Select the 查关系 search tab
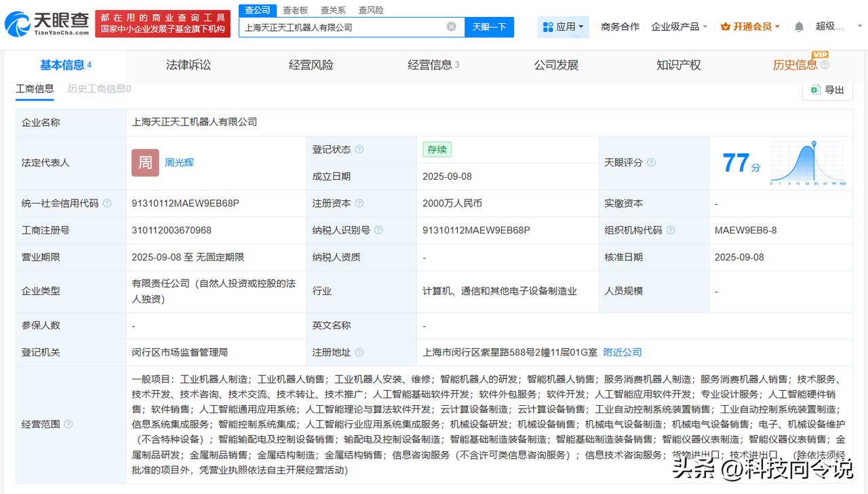The width and height of the screenshot is (868, 494). (x=333, y=9)
